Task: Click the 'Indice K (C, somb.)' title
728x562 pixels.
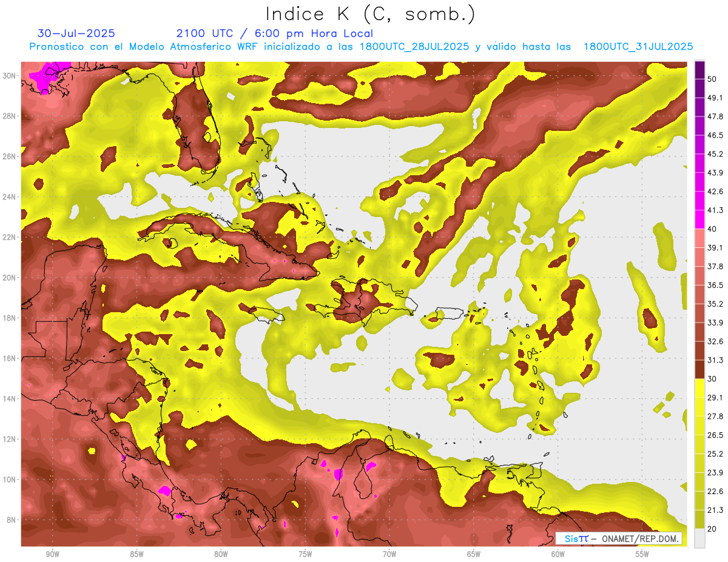Action: (370, 14)
